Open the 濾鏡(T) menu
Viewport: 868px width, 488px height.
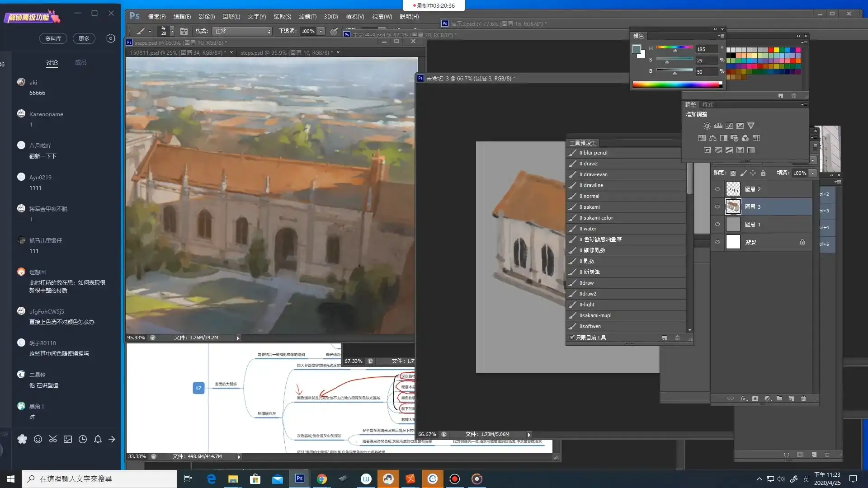point(307,17)
